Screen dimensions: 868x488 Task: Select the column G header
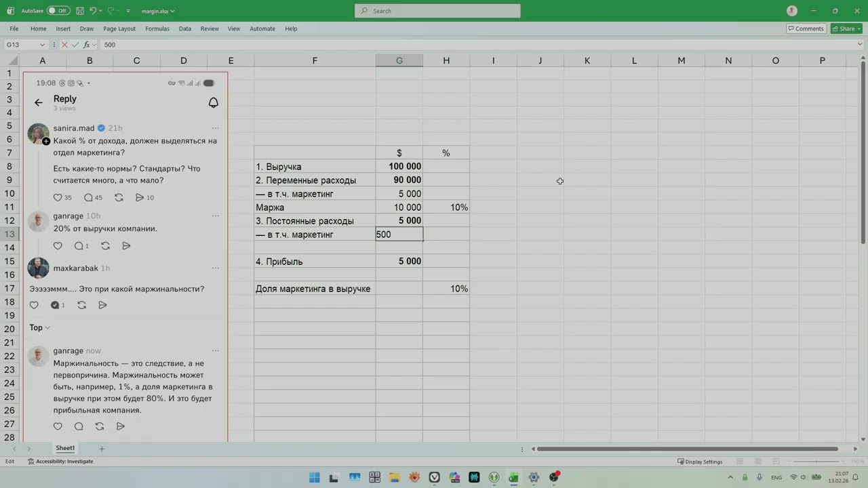coord(399,60)
